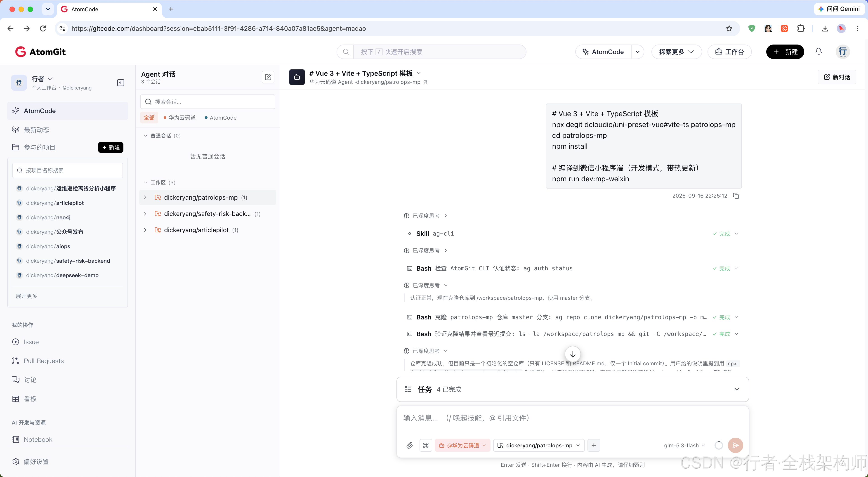Expand the 任务 4 已完成 panel

click(573, 389)
